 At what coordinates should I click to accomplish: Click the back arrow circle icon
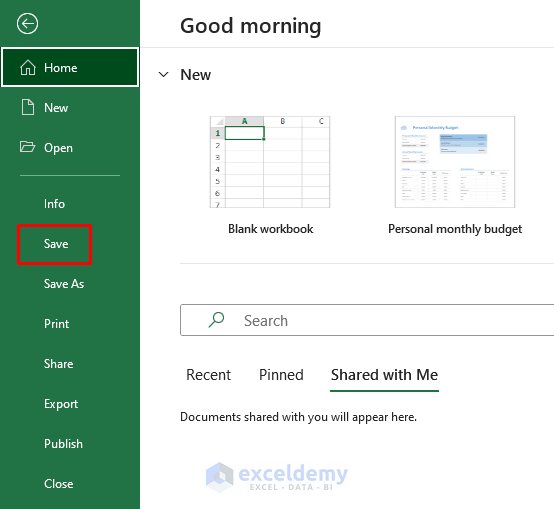click(x=27, y=24)
